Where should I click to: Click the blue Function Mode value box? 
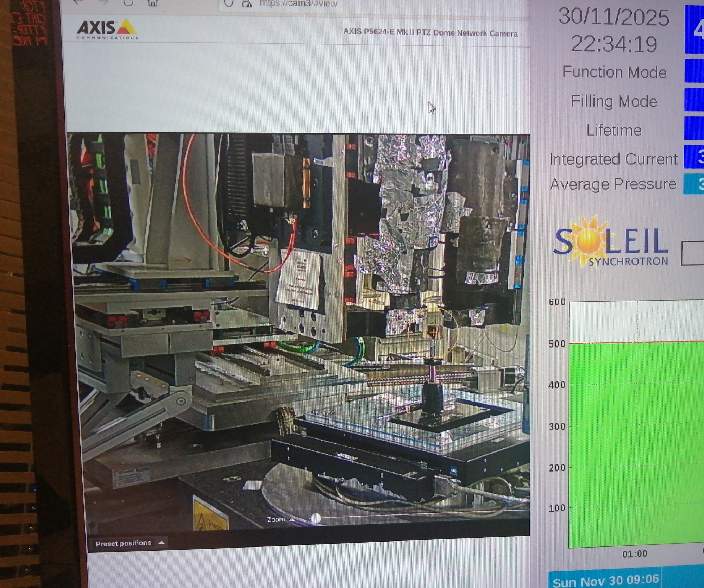(x=694, y=71)
